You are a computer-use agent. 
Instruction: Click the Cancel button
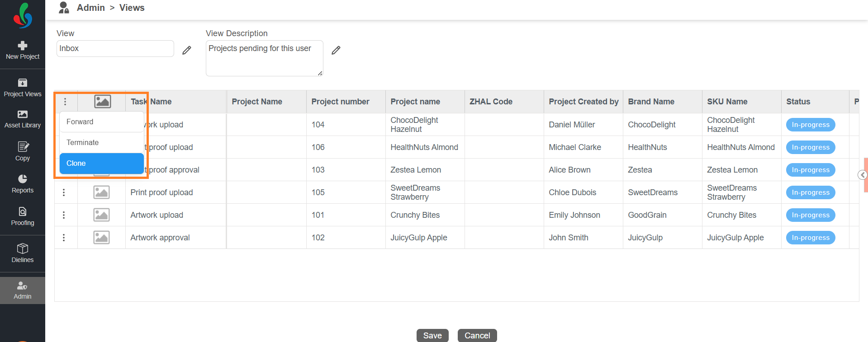coord(477,335)
